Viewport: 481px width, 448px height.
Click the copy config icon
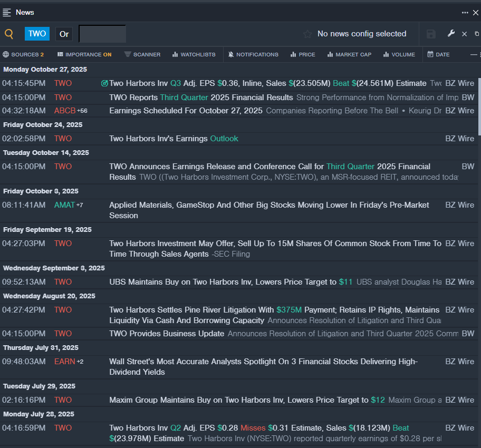click(x=477, y=34)
